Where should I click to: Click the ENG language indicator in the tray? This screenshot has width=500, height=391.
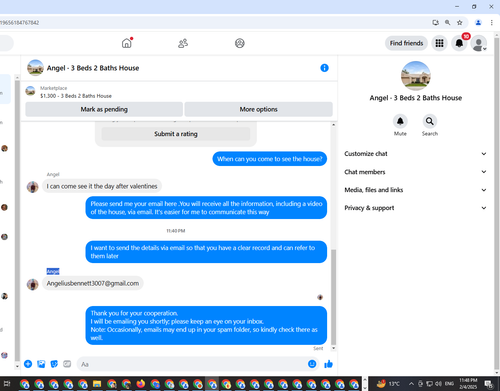449,384
